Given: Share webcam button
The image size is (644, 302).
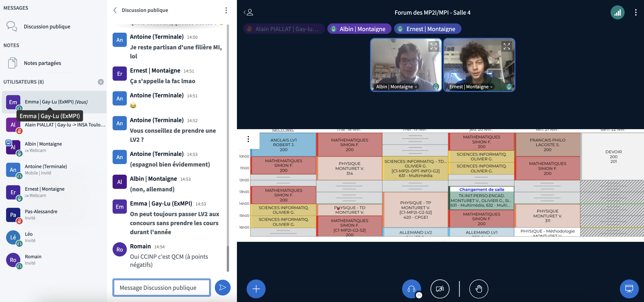Looking at the screenshot, I should (x=440, y=289).
